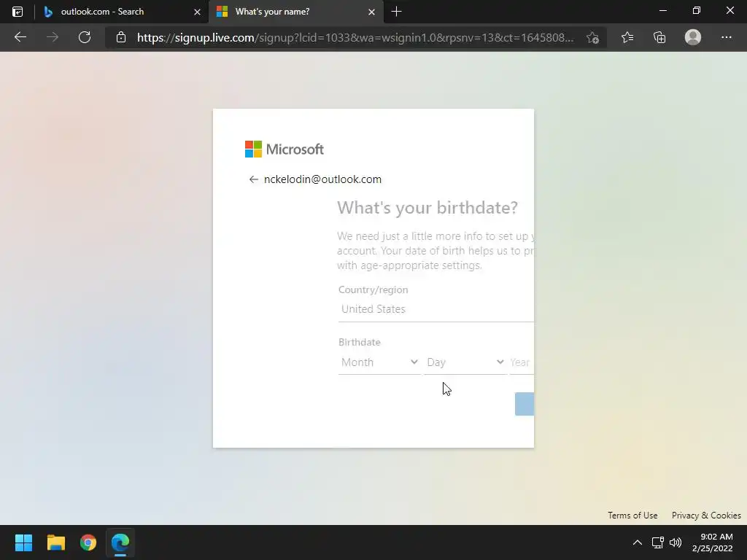Open network status tray icon
The image size is (747, 560).
click(x=658, y=542)
